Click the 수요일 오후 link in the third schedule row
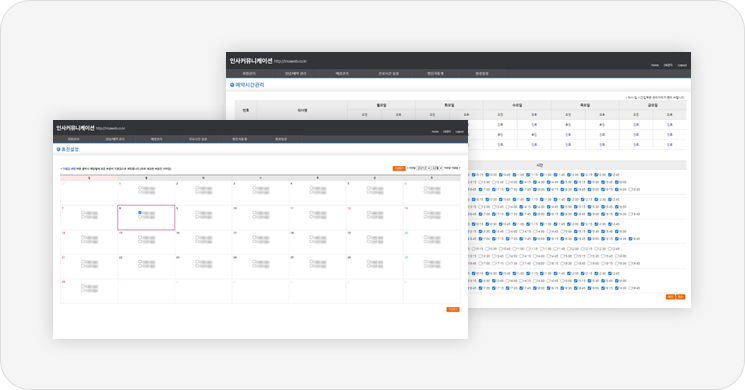The height and width of the screenshot is (390, 745). click(534, 144)
